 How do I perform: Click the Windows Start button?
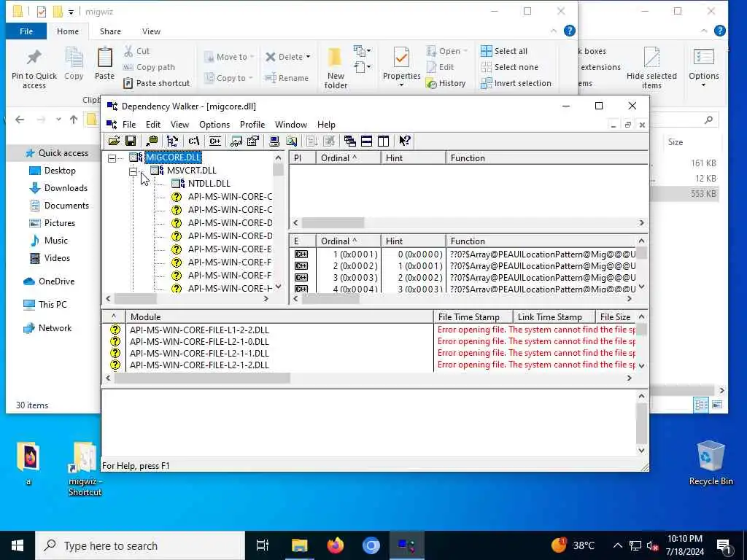18,545
